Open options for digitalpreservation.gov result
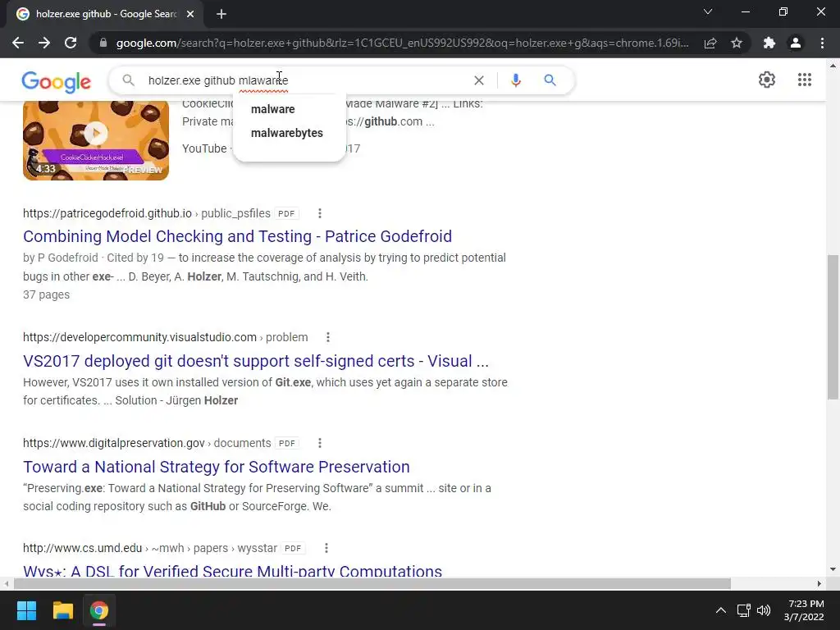The image size is (840, 630). coord(320,443)
